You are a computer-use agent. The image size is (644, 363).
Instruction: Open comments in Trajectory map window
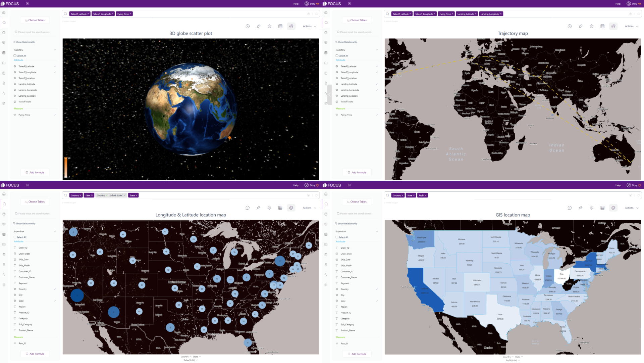pos(570,26)
